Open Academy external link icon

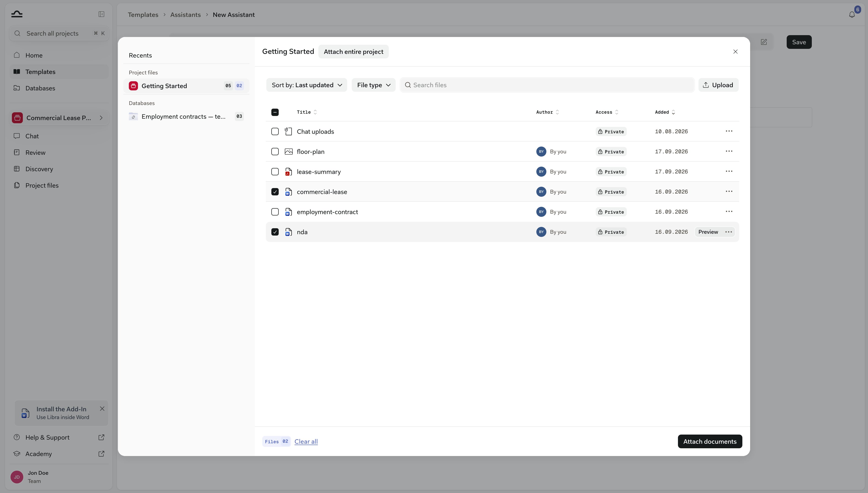click(101, 454)
